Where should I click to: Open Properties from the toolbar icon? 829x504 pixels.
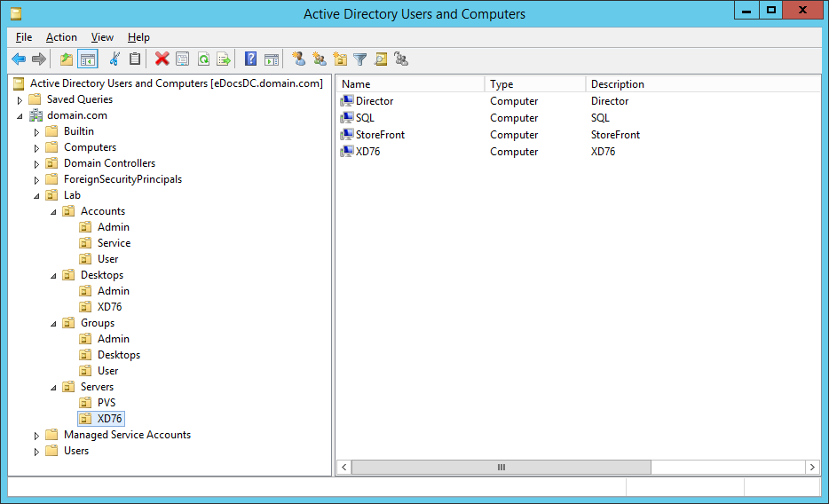click(x=182, y=59)
